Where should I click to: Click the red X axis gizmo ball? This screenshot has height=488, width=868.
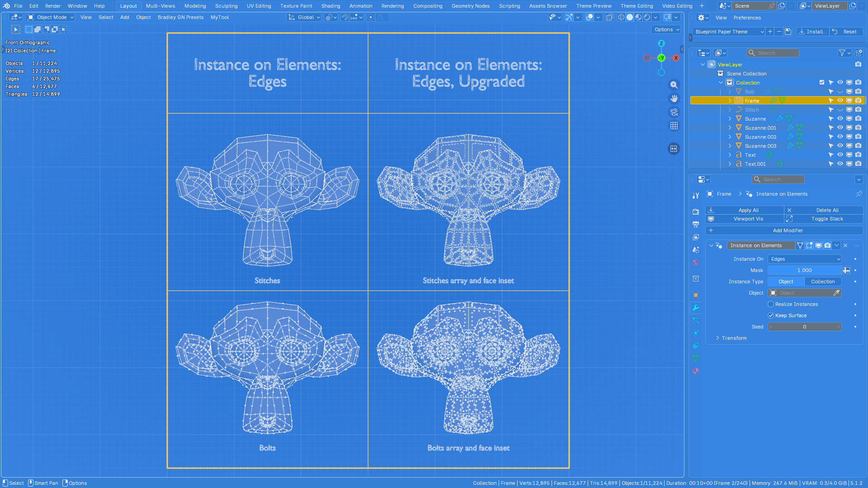(676, 58)
